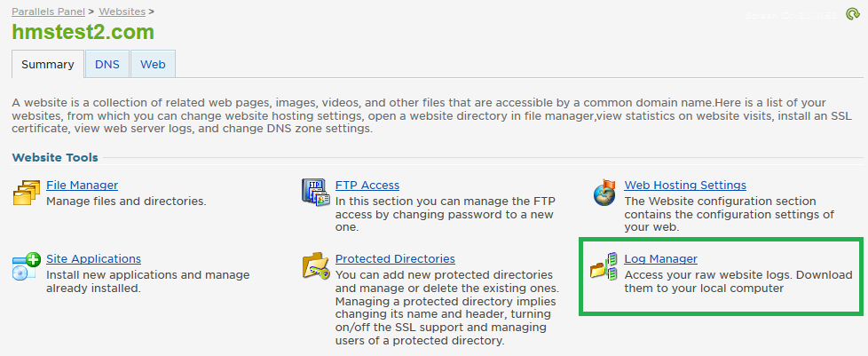Open the Log Manager link
This screenshot has height=356, width=868.
coord(661,258)
